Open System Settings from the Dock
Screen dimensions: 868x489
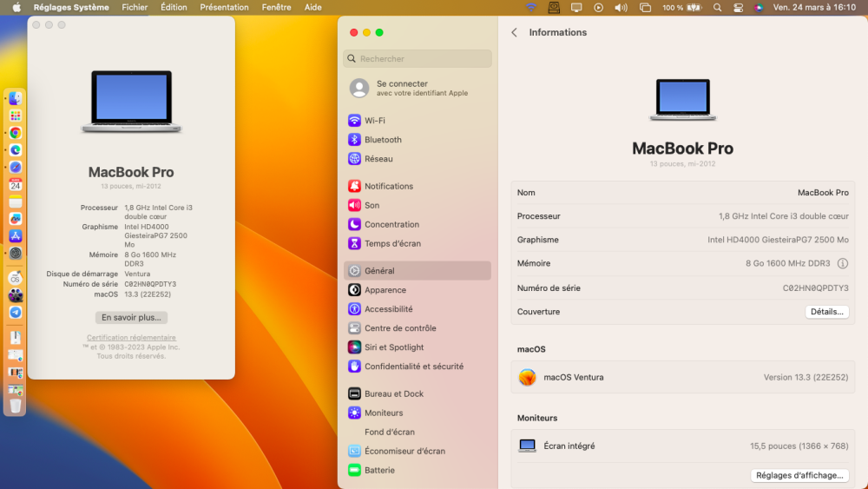coord(16,253)
